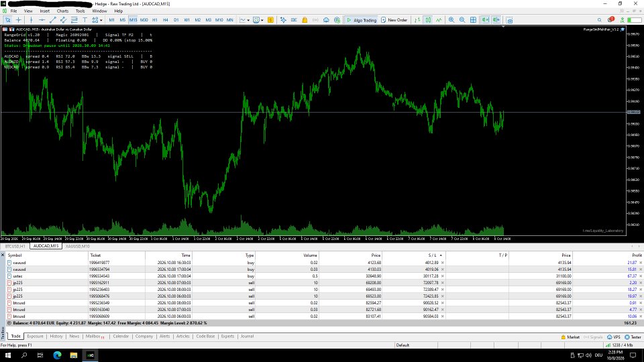This screenshot has width=644, height=362.
Task: Zoom in on the chart
Action: (451, 19)
